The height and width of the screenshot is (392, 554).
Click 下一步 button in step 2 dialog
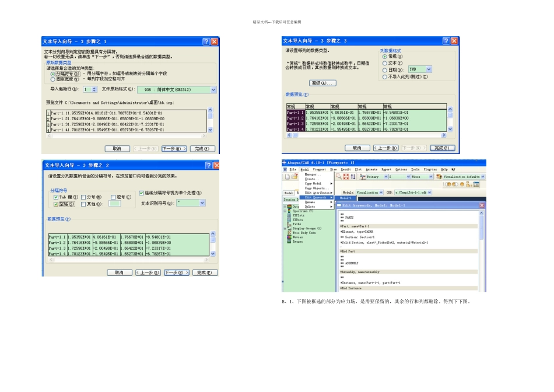point(177,273)
